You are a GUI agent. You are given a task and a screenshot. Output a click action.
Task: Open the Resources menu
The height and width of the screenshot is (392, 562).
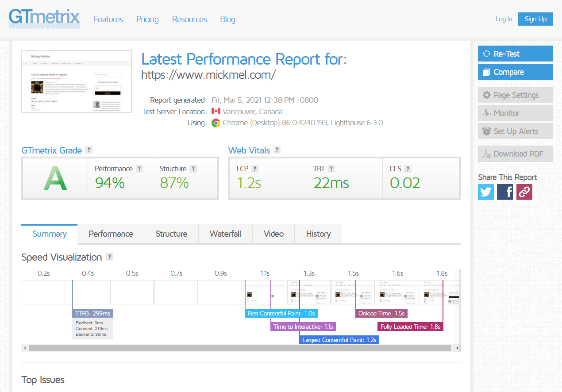(189, 19)
